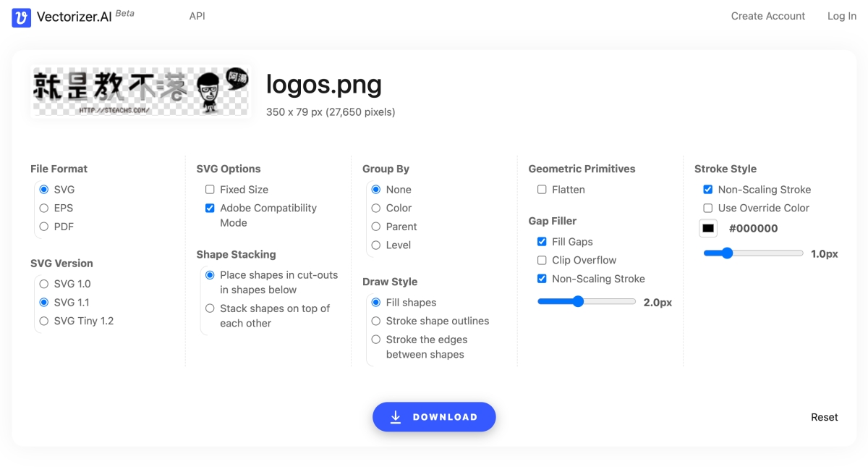Select the EPS file format

click(44, 208)
